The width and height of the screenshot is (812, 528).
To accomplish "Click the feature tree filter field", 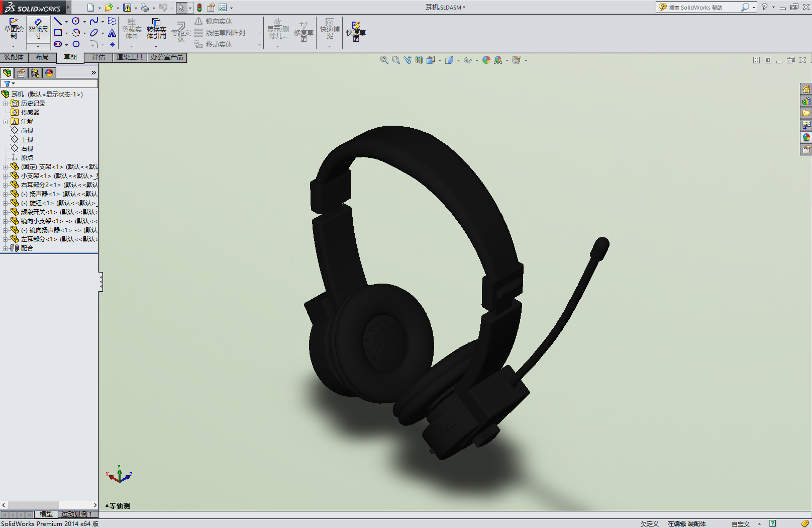I will coord(49,83).
